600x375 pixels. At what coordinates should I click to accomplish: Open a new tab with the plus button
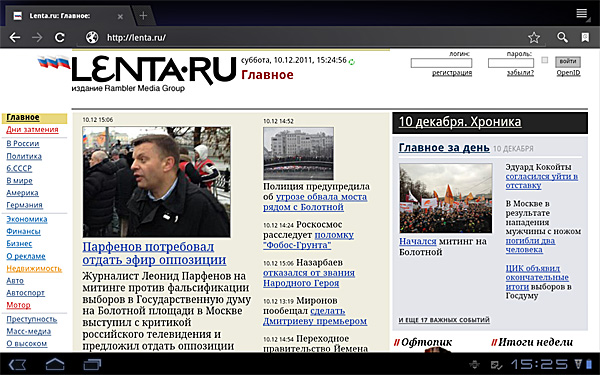coord(143,15)
